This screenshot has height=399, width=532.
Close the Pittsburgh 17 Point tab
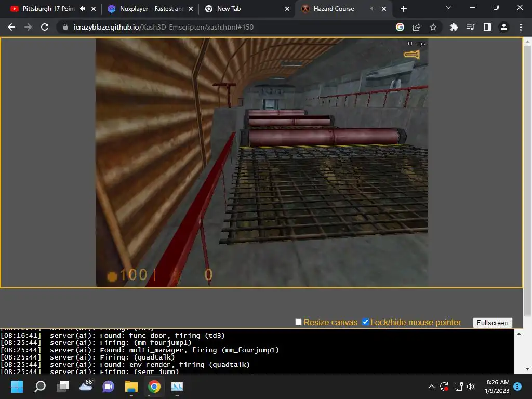pos(94,9)
